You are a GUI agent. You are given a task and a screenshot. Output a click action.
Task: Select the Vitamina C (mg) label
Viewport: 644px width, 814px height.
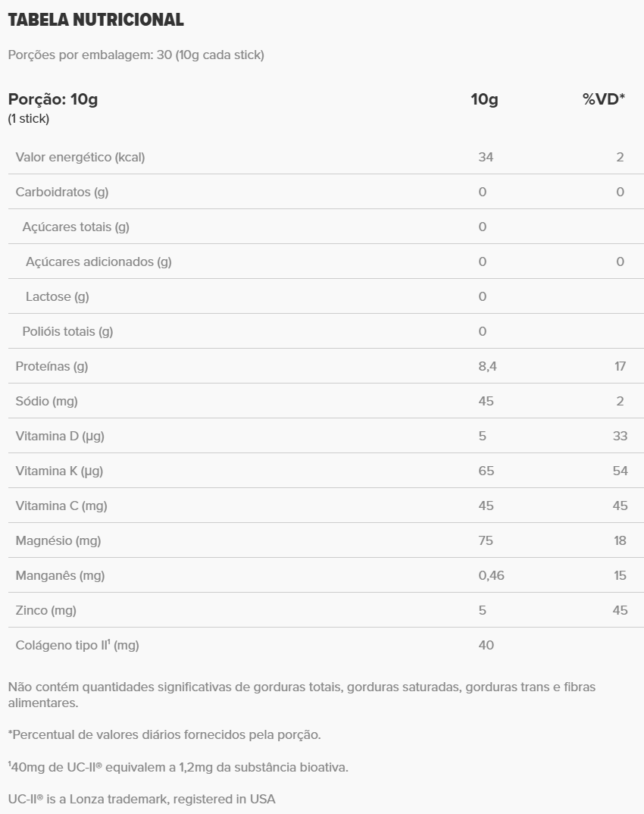point(61,506)
